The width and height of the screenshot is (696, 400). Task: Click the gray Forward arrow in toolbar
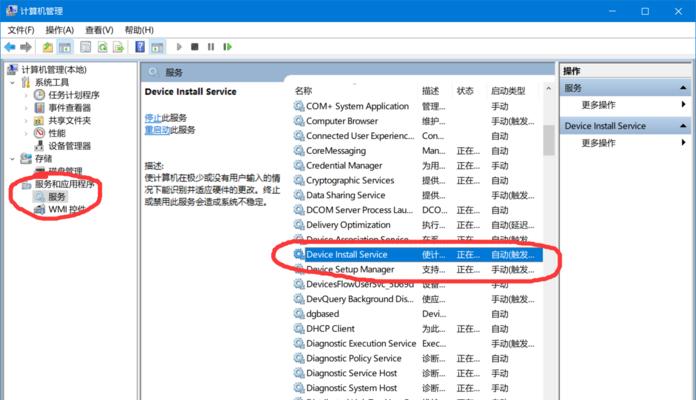point(26,47)
